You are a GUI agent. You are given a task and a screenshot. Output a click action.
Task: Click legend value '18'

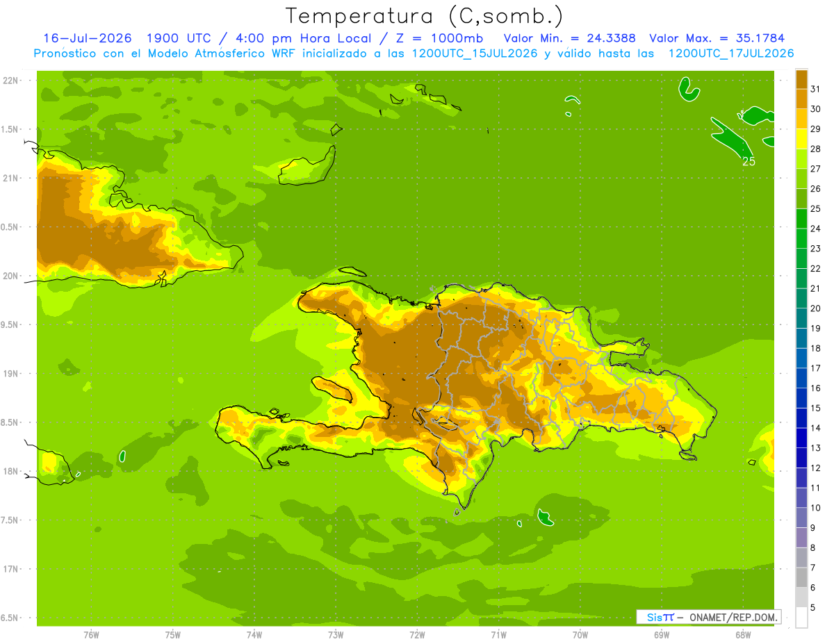click(x=816, y=348)
